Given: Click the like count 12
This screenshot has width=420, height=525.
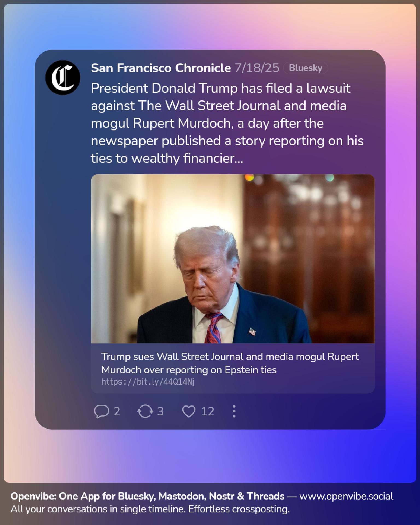Looking at the screenshot, I should pyautogui.click(x=208, y=411).
